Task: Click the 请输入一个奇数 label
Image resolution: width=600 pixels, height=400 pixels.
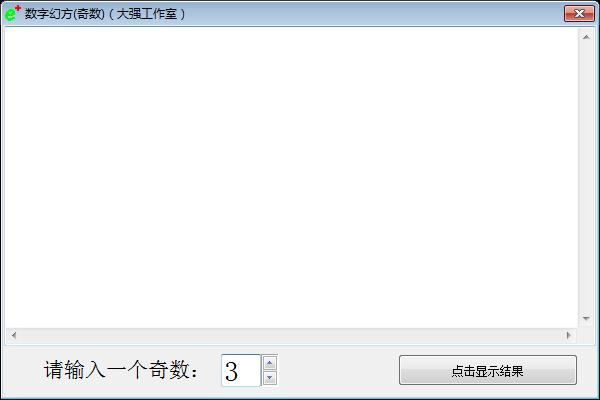Action: (121, 370)
